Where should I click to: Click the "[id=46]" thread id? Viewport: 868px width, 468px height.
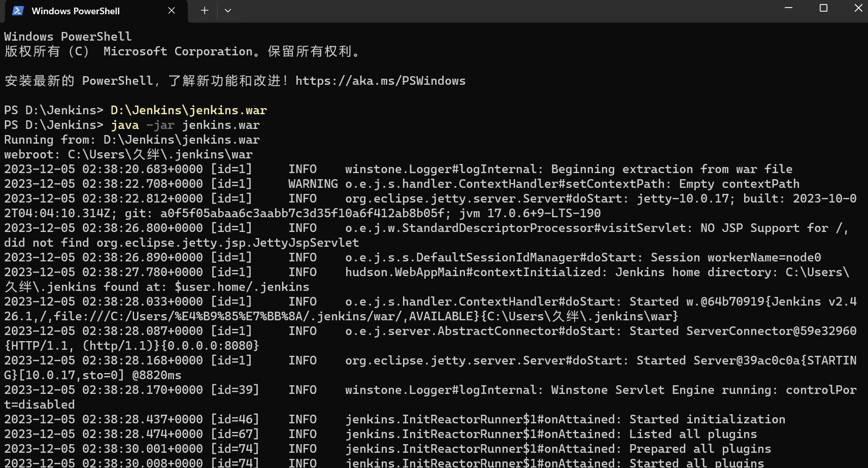click(x=235, y=420)
